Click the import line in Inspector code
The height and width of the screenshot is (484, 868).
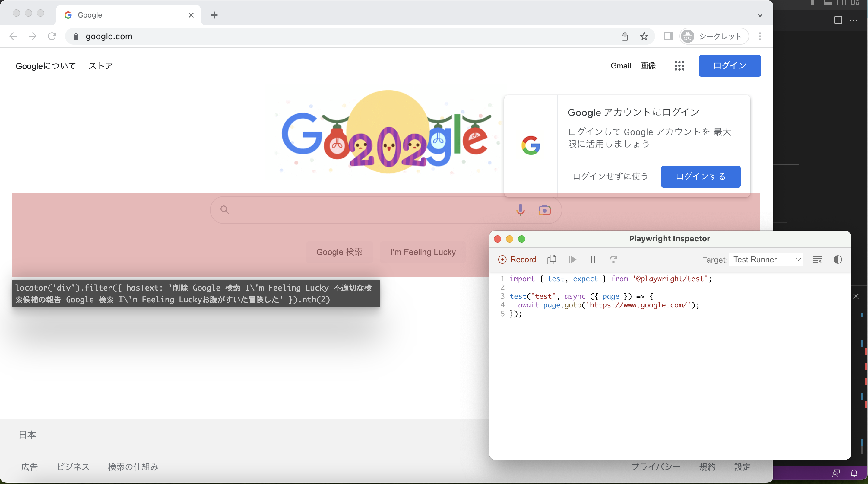[610, 279]
